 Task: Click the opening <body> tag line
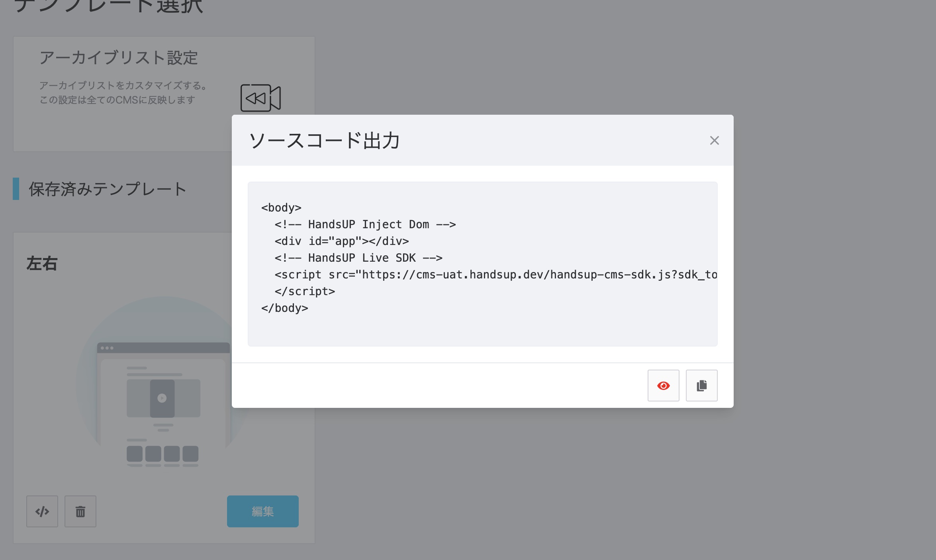(x=281, y=208)
